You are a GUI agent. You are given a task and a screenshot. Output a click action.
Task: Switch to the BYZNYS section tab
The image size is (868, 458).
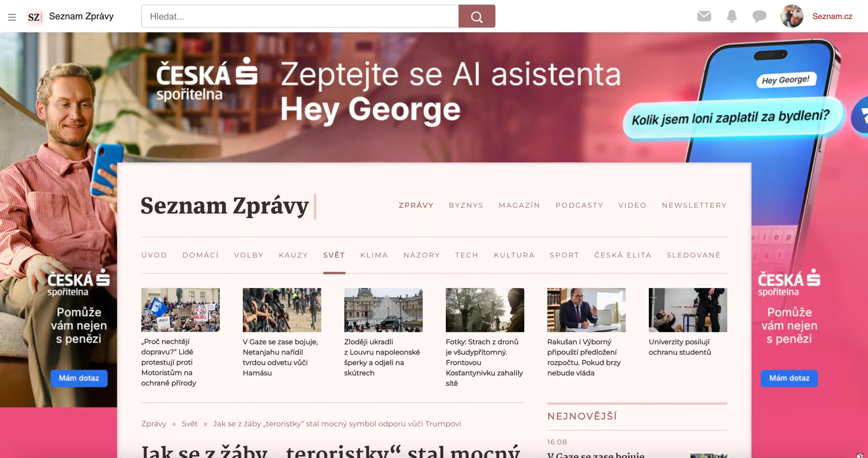click(x=466, y=205)
